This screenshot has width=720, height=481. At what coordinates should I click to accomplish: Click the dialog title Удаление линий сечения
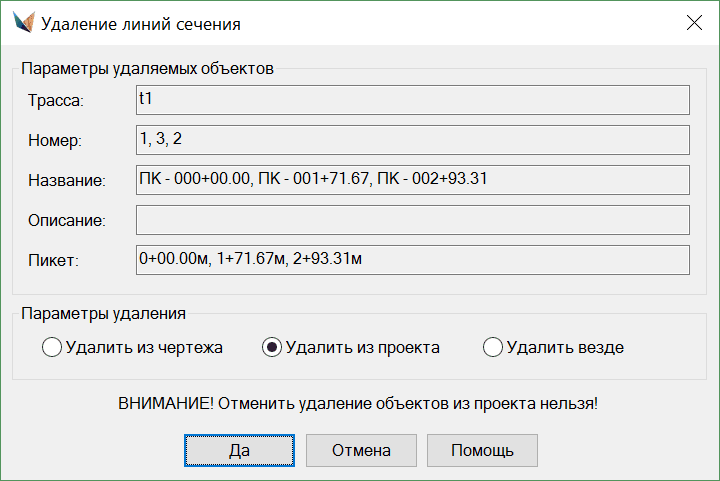(141, 22)
